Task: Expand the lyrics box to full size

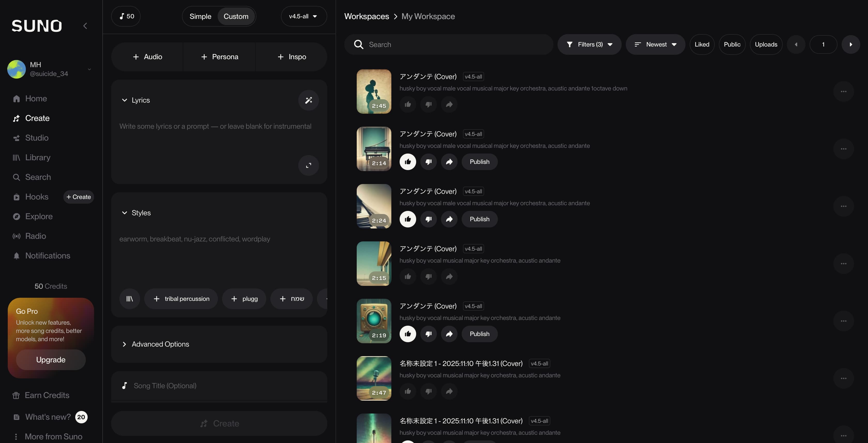Action: coord(308,165)
